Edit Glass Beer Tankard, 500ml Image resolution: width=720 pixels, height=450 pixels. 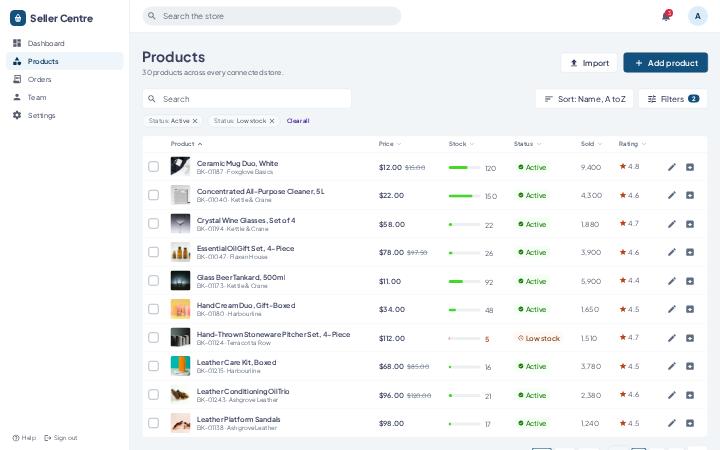pyautogui.click(x=671, y=281)
